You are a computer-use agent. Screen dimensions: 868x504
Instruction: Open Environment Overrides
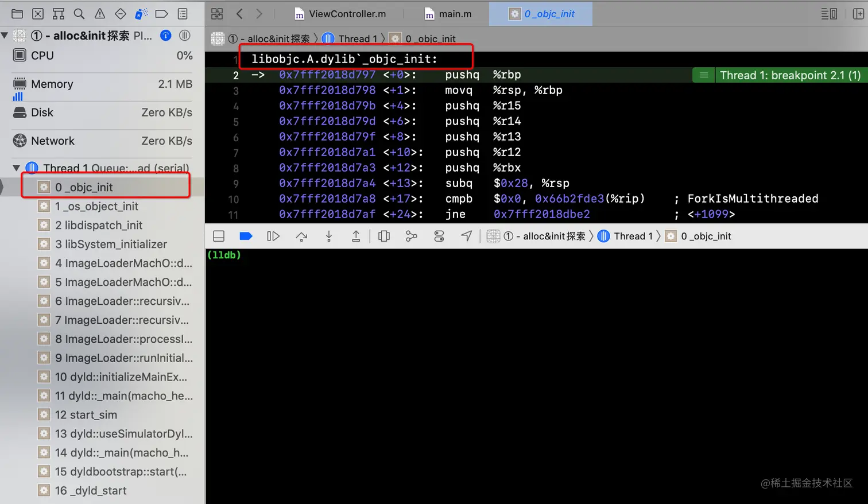tap(439, 236)
